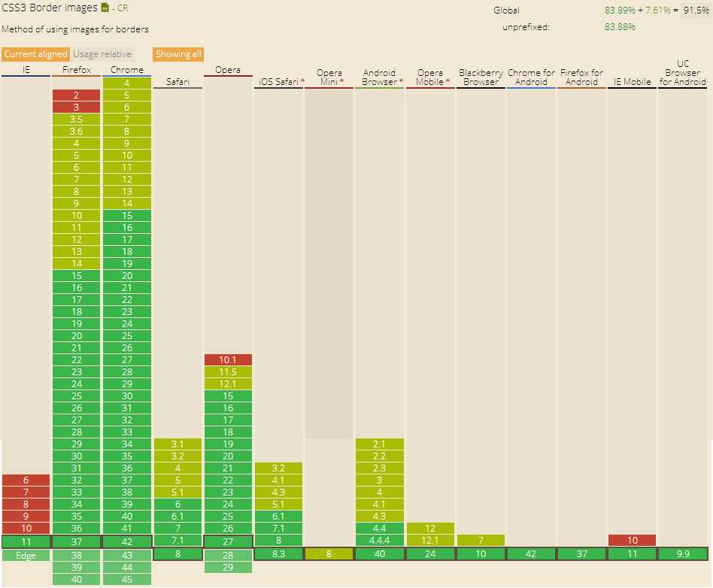The height and width of the screenshot is (588, 713).
Task: Click the Firefox 3.5 cell
Action: coord(77,119)
